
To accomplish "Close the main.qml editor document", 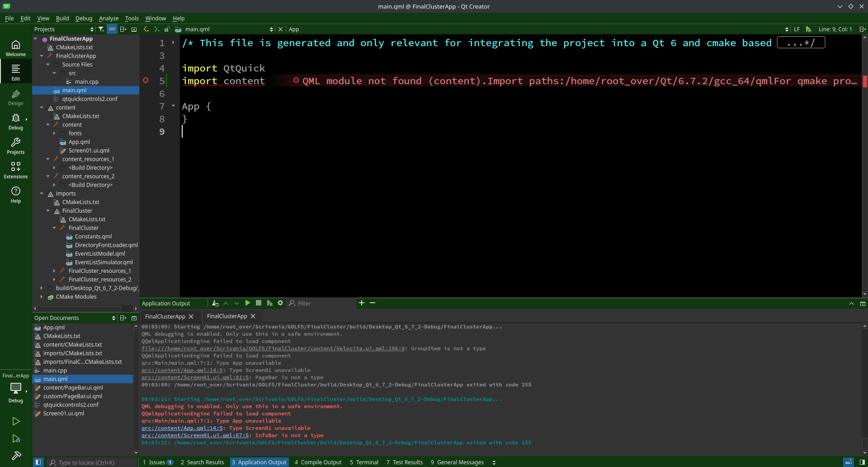I will tap(280, 29).
